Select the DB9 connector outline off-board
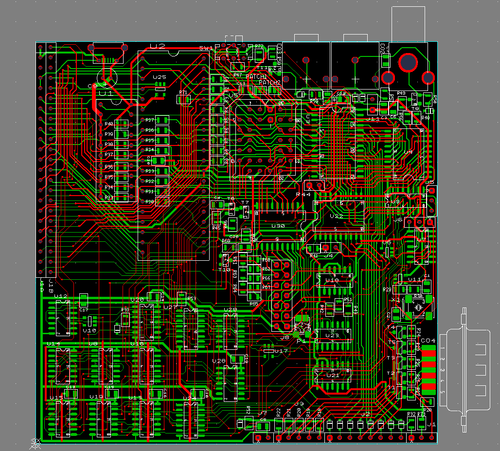This screenshot has height=451, width=500. (x=465, y=370)
